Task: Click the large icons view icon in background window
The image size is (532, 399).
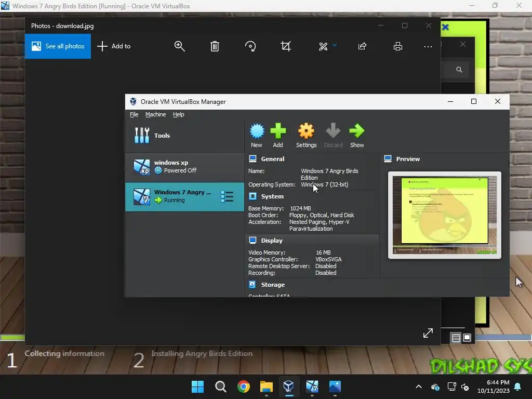Action: [x=467, y=338]
